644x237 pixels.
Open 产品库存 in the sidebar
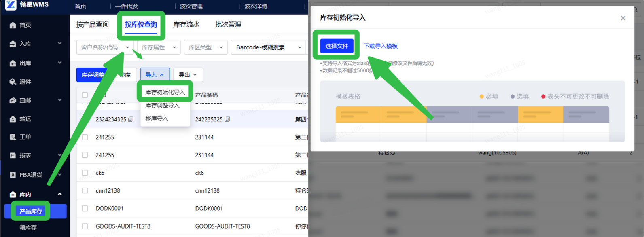[36, 211]
